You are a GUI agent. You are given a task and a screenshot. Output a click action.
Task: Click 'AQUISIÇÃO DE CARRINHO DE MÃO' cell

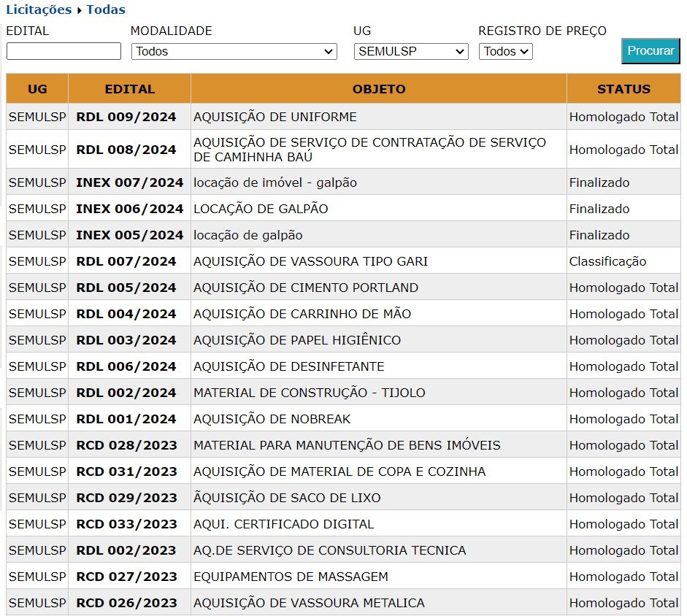point(379,314)
